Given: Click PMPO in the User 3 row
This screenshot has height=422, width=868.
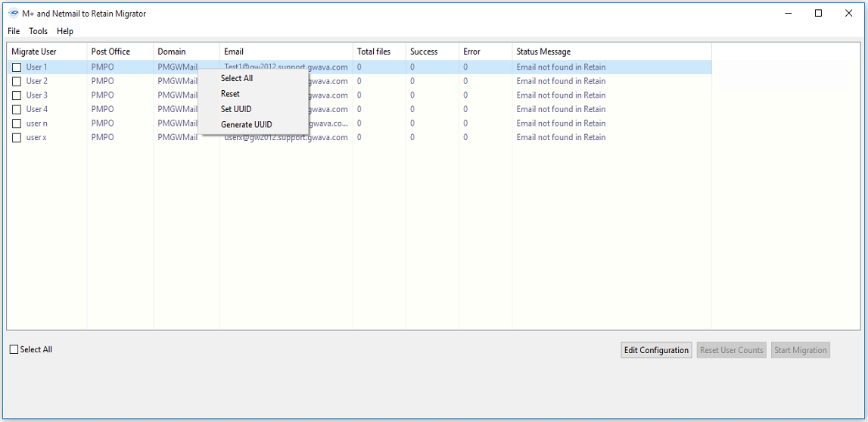Looking at the screenshot, I should pyautogui.click(x=102, y=95).
